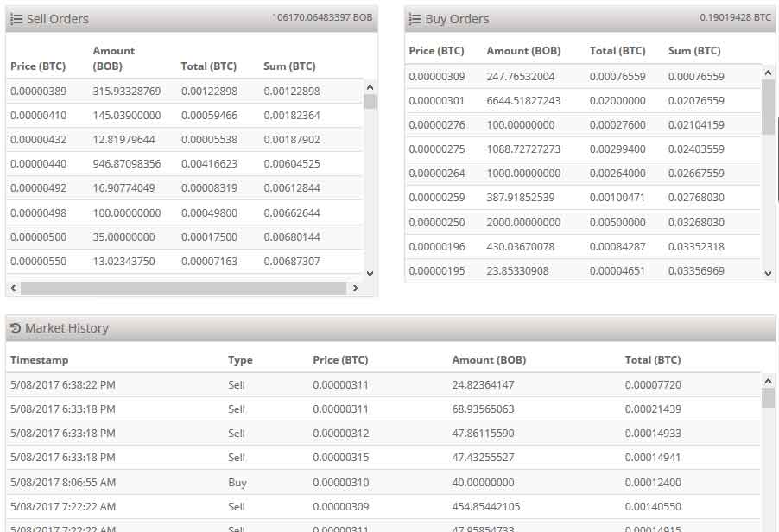This screenshot has width=779, height=532.
Task: Click the Sell Orders horizontal scrollbar right arrow
Action: (x=355, y=288)
